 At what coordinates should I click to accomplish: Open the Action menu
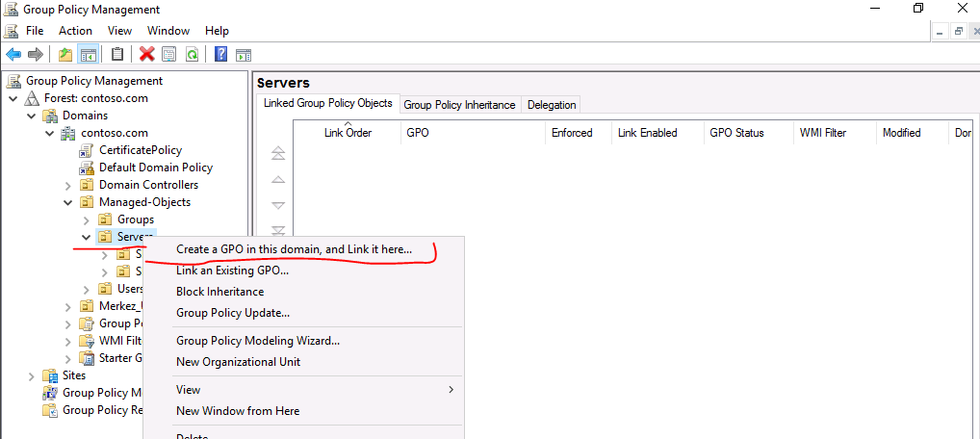(x=76, y=31)
